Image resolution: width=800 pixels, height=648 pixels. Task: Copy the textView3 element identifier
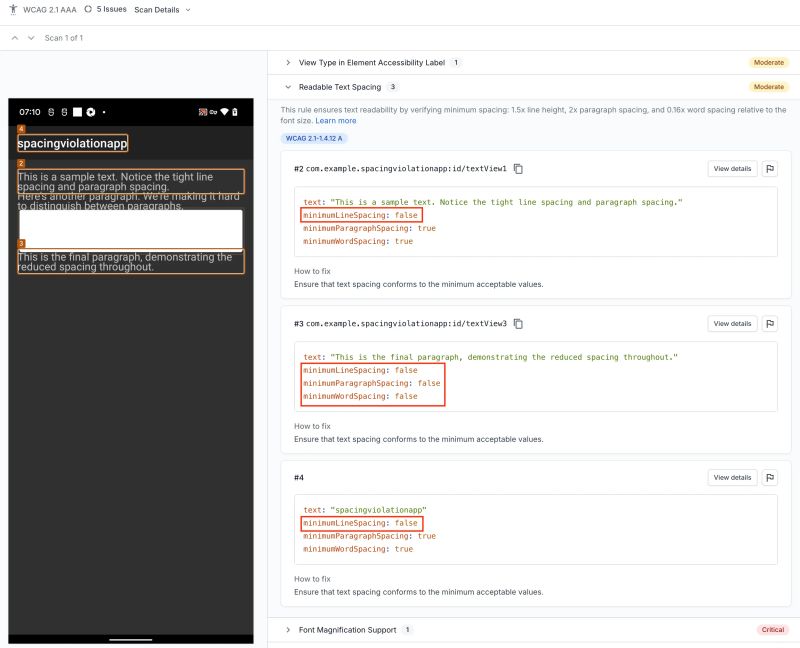516,323
